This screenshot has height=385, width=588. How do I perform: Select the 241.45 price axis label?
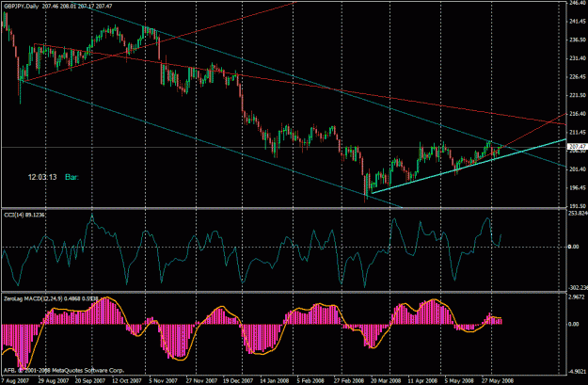(579, 22)
